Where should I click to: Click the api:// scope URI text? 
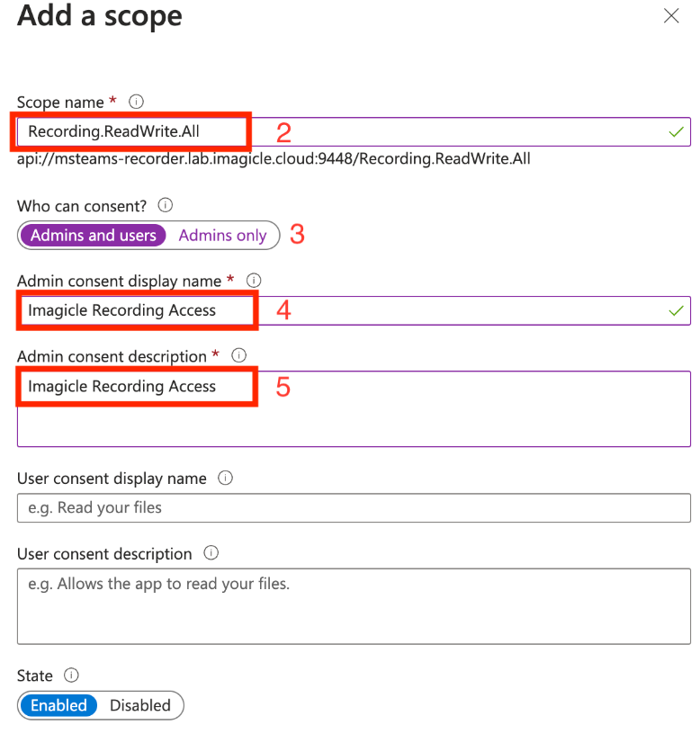click(x=274, y=159)
